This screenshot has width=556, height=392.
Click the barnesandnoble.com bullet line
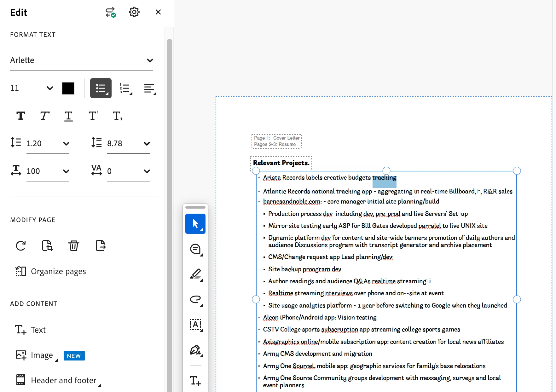click(x=351, y=202)
